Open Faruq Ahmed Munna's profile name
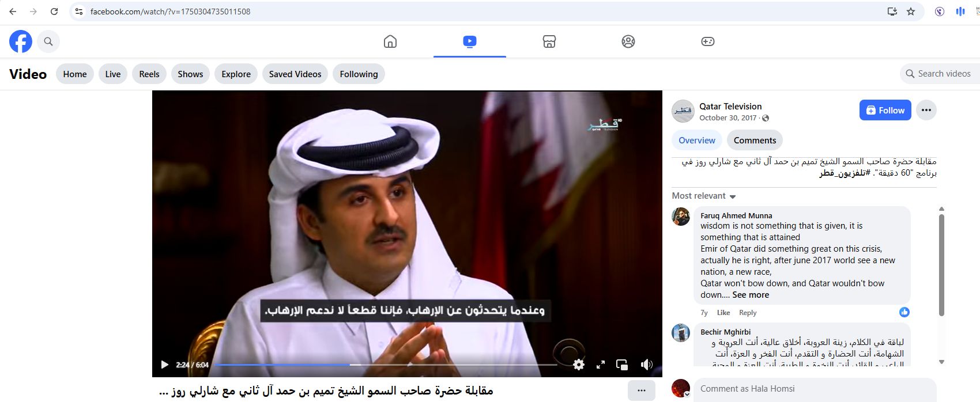980x402 pixels. pyautogui.click(x=736, y=215)
